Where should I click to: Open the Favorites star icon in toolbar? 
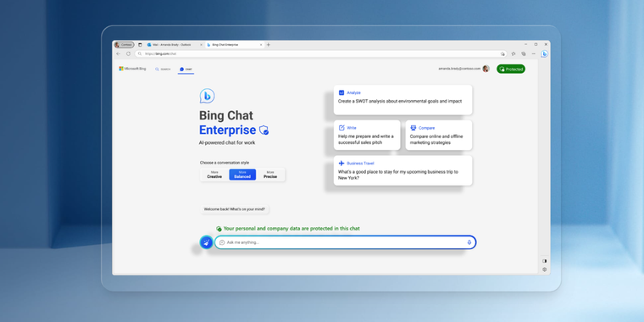(x=514, y=53)
